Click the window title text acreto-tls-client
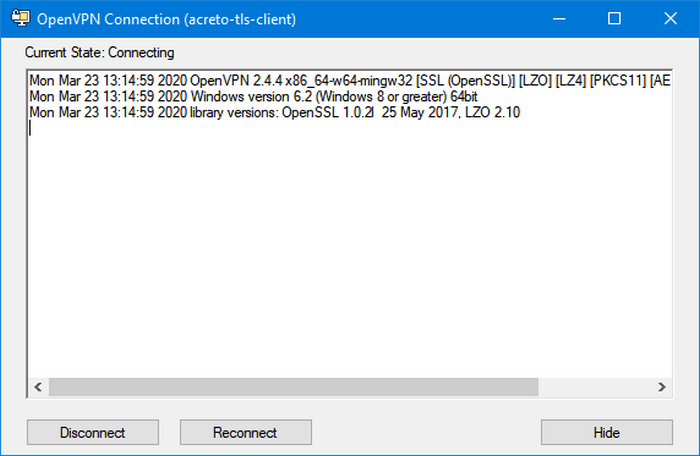 [242, 19]
